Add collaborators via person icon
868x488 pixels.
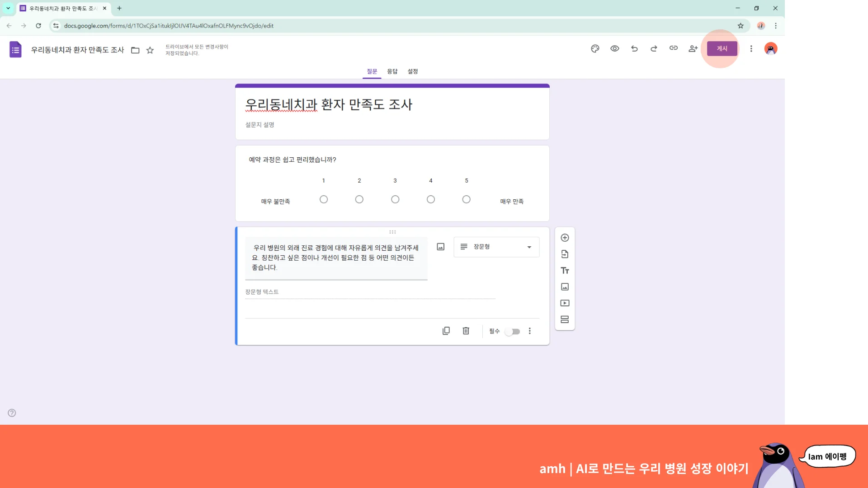(x=693, y=48)
